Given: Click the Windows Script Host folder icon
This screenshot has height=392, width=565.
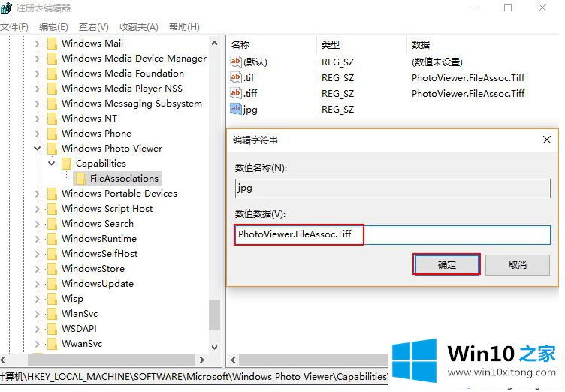Looking at the screenshot, I should pyautogui.click(x=53, y=209).
